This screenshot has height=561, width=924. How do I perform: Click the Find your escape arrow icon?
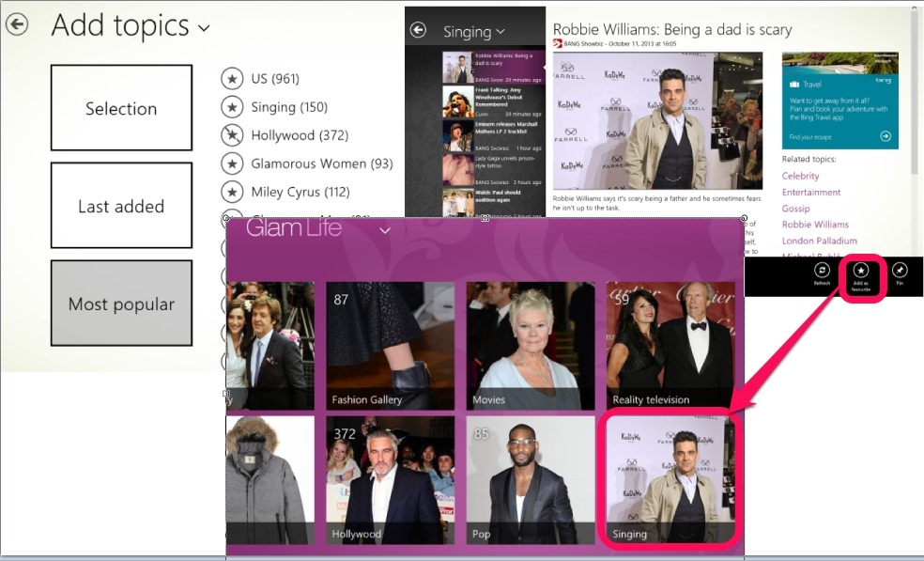(885, 136)
